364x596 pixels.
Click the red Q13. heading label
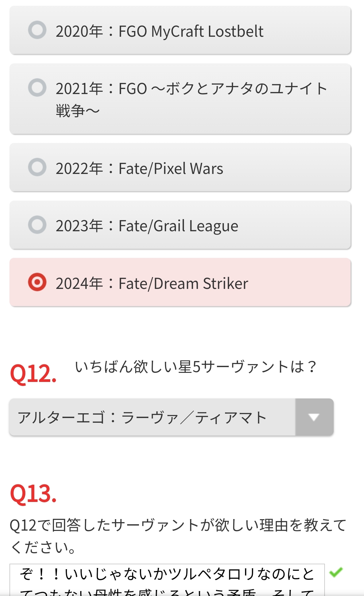point(33,494)
